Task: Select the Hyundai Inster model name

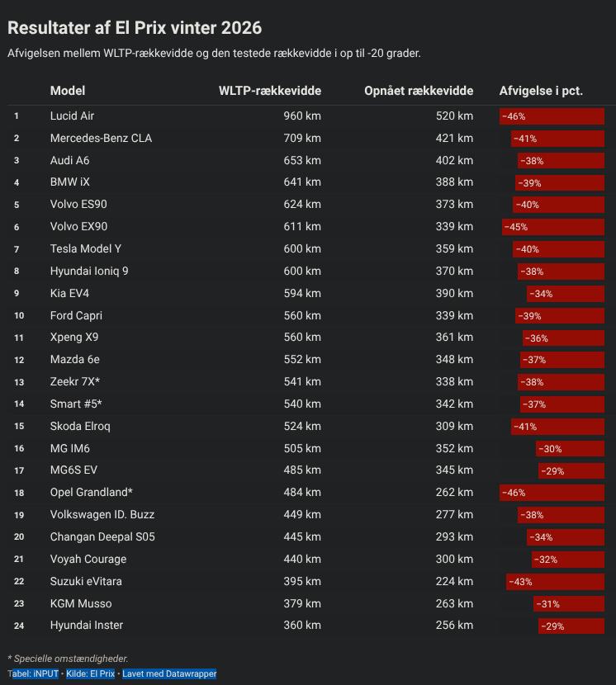Action: click(86, 626)
